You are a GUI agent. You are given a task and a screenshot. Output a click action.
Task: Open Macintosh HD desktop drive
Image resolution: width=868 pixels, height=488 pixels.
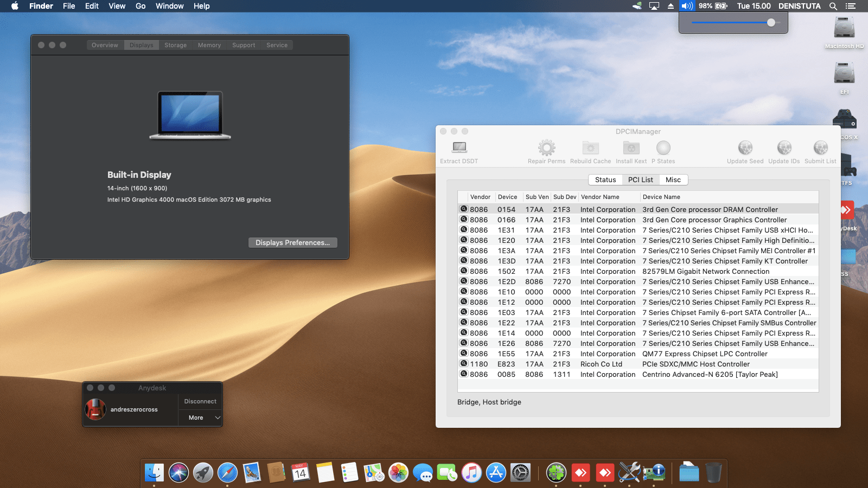point(844,33)
